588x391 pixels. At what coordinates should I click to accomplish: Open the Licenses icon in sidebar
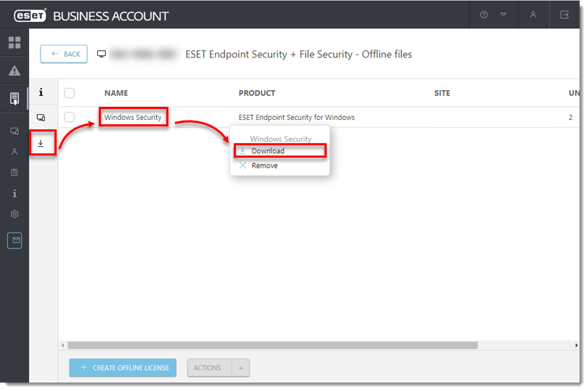tap(15, 99)
